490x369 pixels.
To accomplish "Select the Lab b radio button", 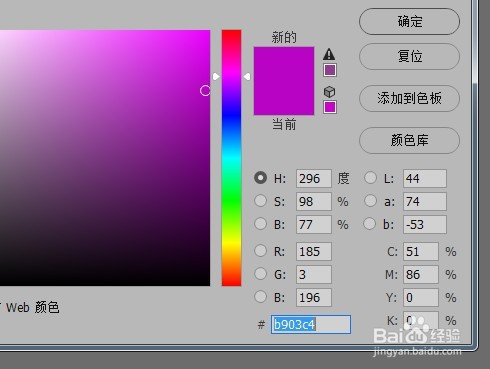I will pyautogui.click(x=370, y=224).
